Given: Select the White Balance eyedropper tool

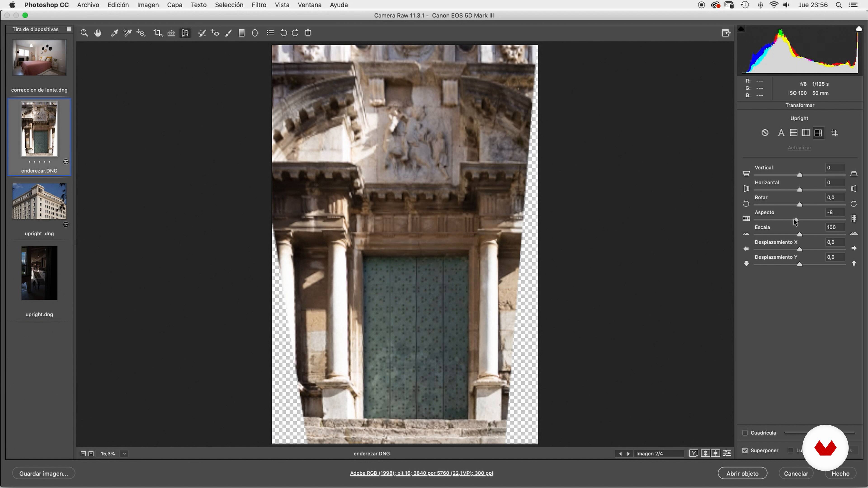Looking at the screenshot, I should pos(115,33).
